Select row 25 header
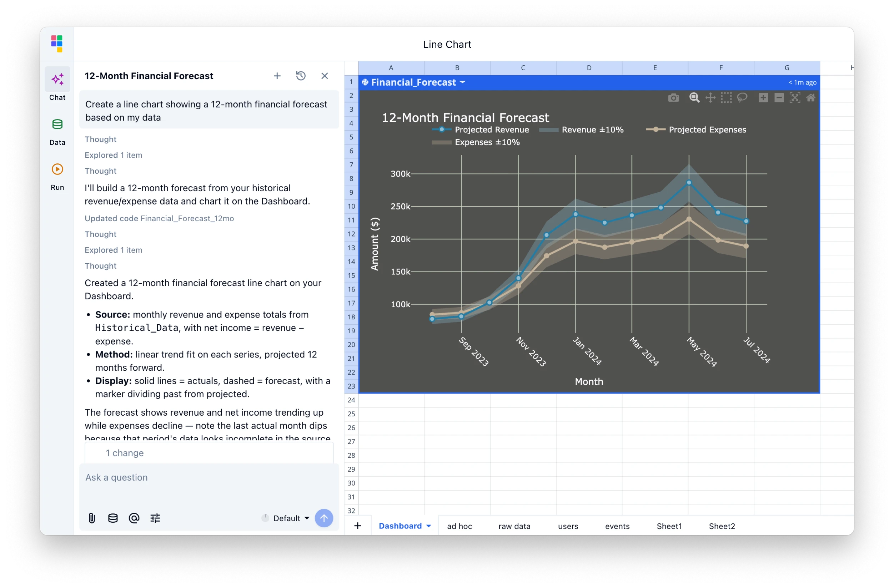This screenshot has width=894, height=588. coord(351,414)
